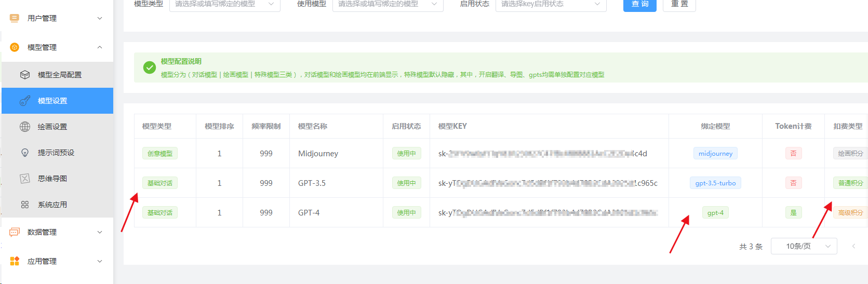Viewport: 868px width, 284px height.
Task: Click the 高级积分 tag
Action: (x=850, y=213)
